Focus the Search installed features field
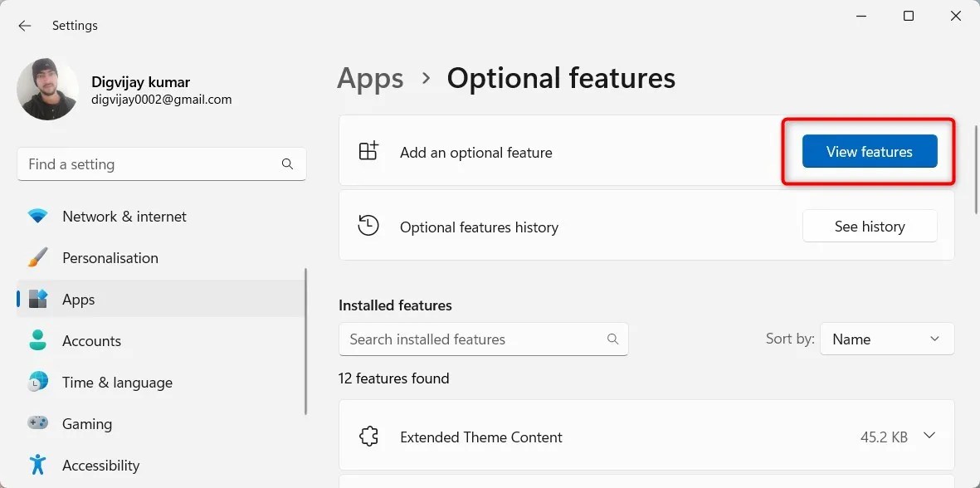 click(473, 339)
